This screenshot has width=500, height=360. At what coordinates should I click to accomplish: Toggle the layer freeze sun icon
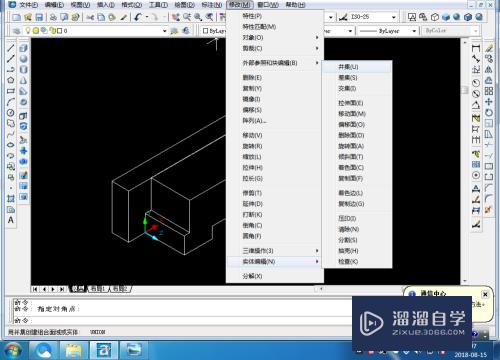[x=36, y=31]
